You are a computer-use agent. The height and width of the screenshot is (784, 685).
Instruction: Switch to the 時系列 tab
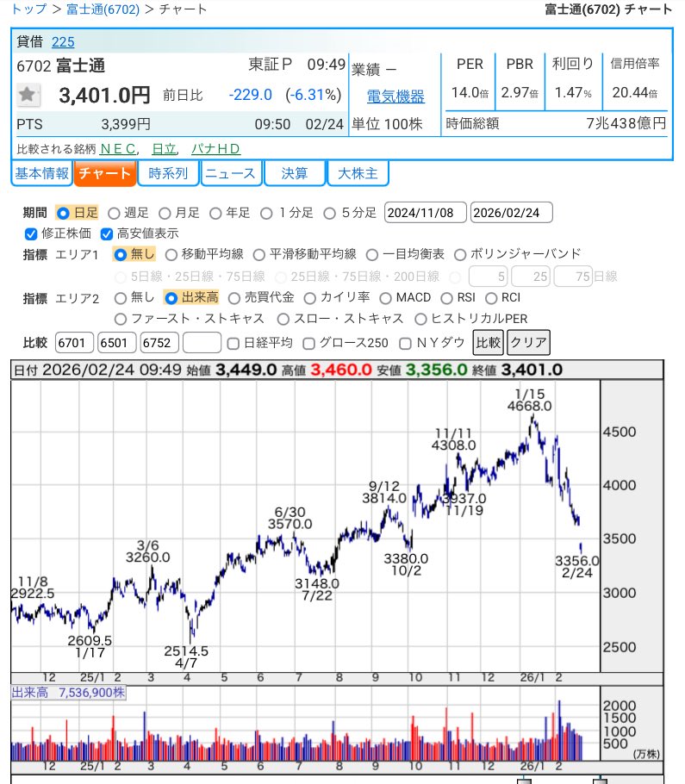(x=168, y=173)
